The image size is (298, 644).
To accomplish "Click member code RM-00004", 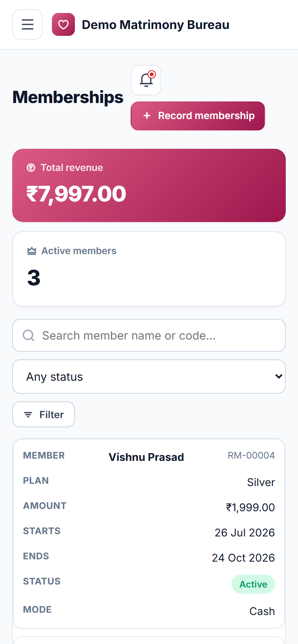I will 251,456.
